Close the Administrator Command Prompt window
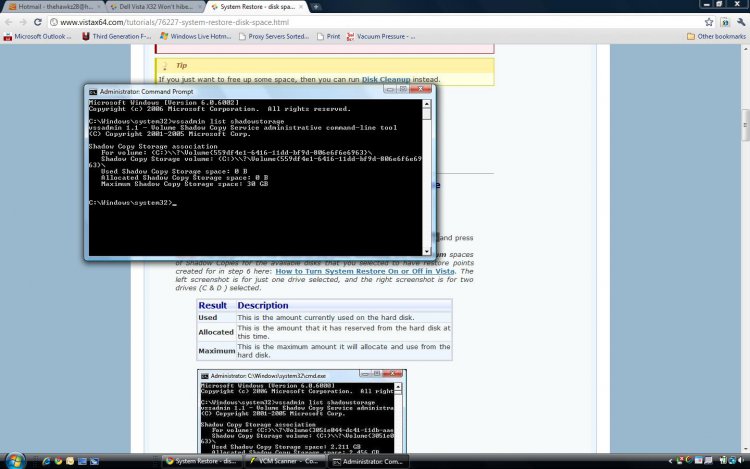 (x=421, y=89)
